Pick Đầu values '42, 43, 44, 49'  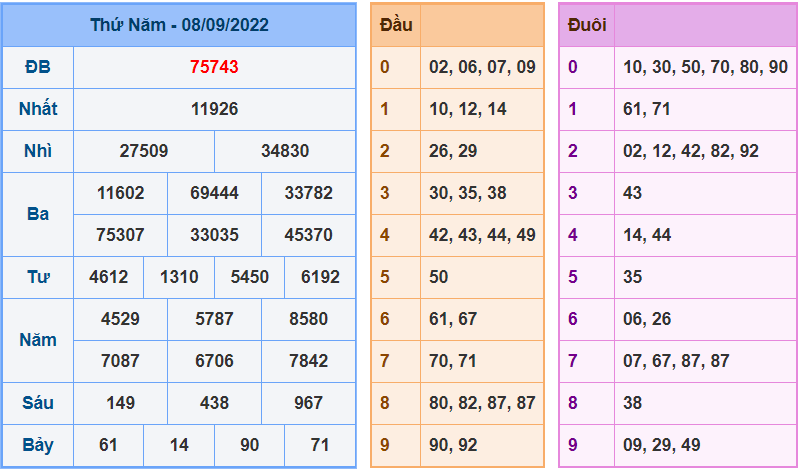[x=482, y=235]
